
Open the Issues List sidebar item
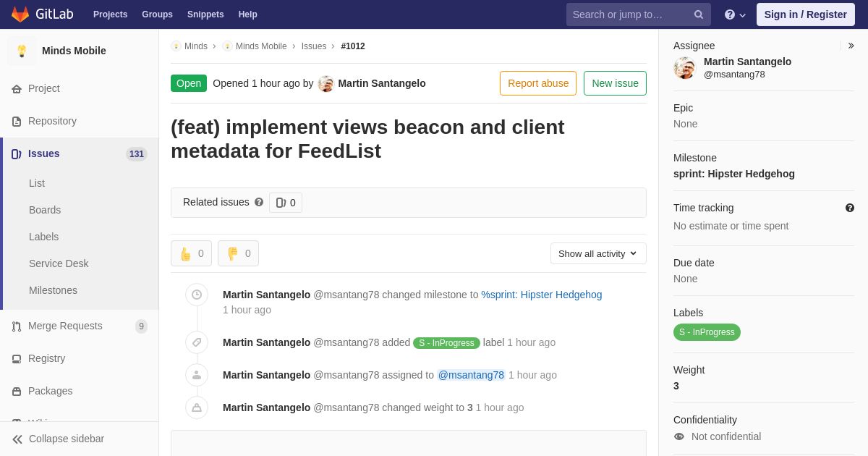point(37,183)
